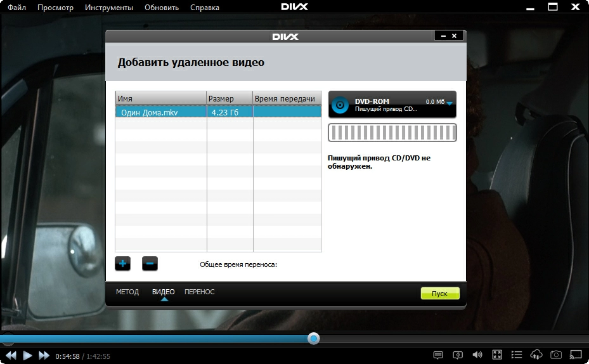Click the 1:42:55 total duration text
Screen dimensions: 589x364
click(98, 356)
